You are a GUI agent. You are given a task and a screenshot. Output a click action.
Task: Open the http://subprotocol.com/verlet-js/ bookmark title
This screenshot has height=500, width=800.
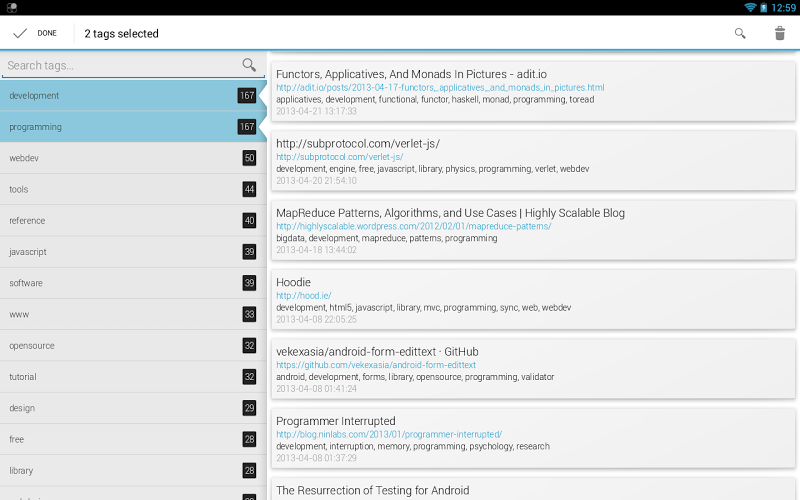point(358,143)
